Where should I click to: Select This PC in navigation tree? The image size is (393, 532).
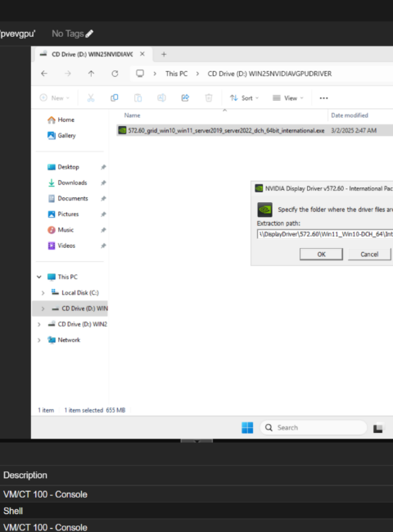[67, 277]
